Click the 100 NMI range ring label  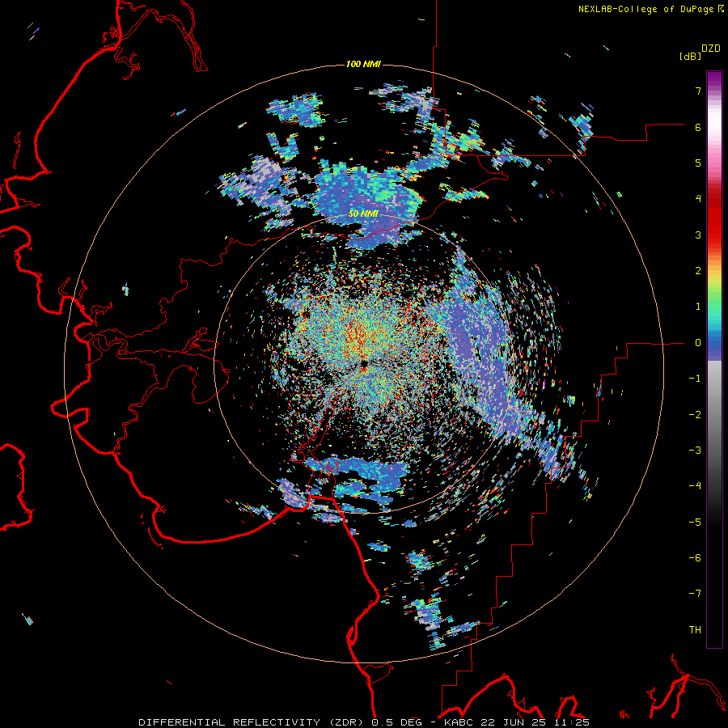[x=363, y=64]
